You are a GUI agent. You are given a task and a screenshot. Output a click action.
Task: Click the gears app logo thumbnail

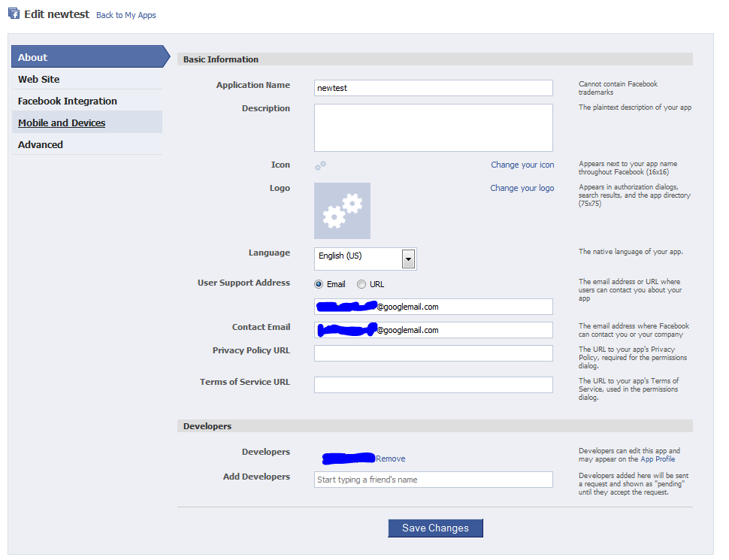click(342, 210)
